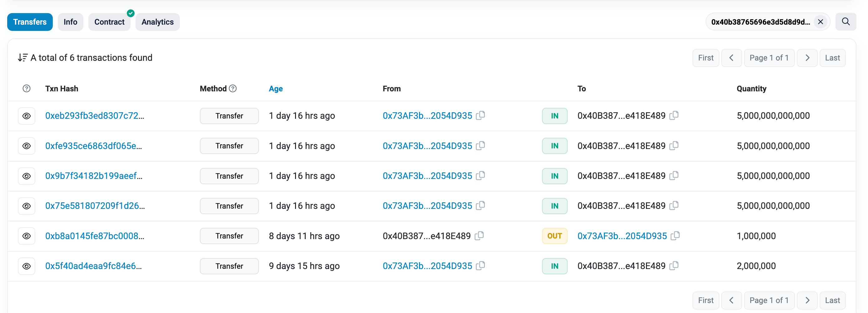Open To address 0x73AF3b...2054D935 in OUT row

[622, 236]
